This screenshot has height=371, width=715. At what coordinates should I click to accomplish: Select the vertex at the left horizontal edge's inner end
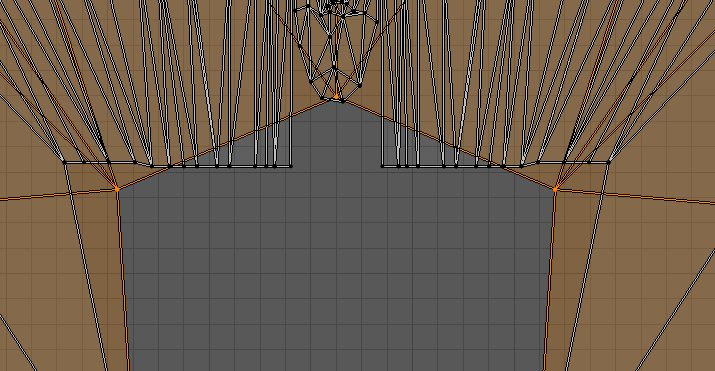point(291,166)
